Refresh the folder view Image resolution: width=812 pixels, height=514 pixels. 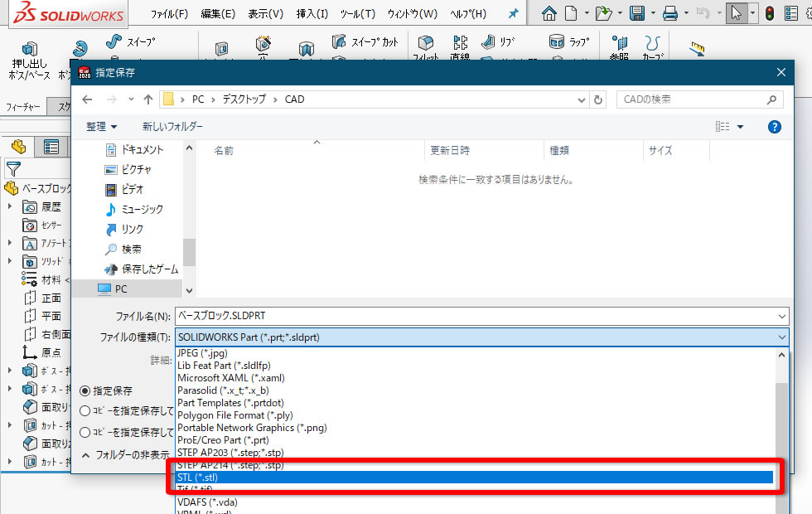[x=598, y=99]
